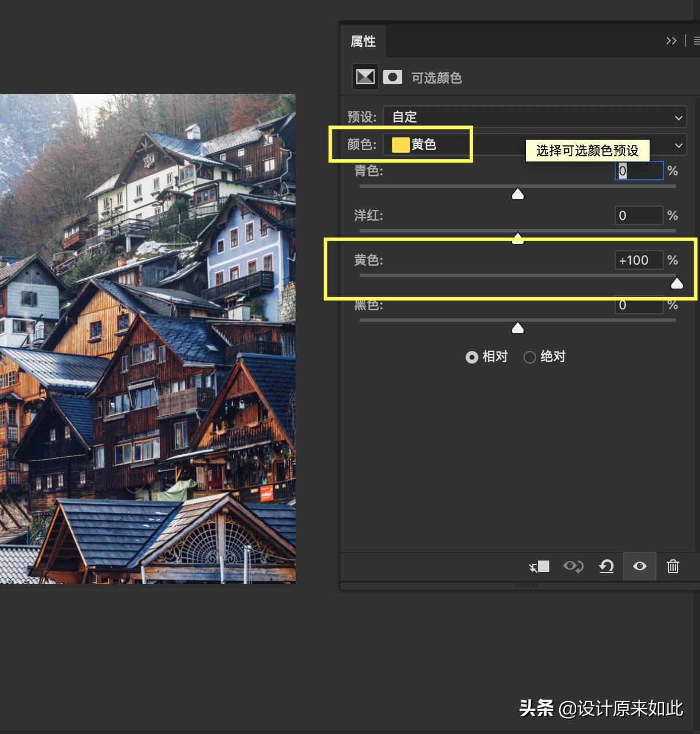Viewport: 700px width, 734px height.
Task: Click the village photo on the canvas
Action: [148, 339]
